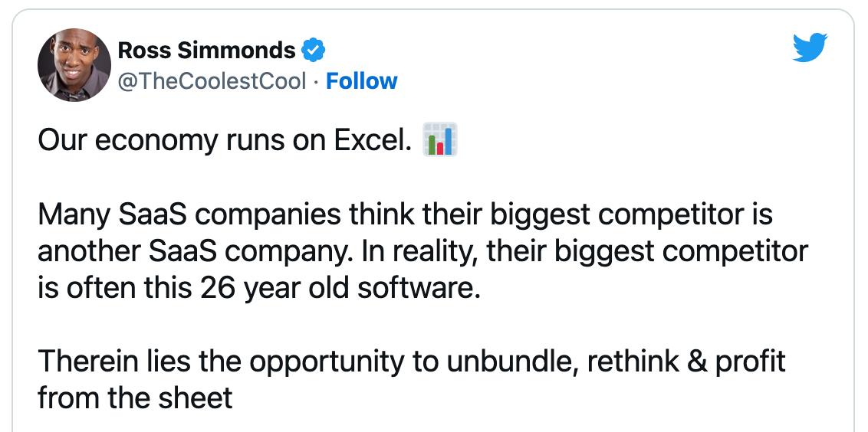Click the blue verified checkmark badge
The height and width of the screenshot is (432, 868).
[314, 51]
